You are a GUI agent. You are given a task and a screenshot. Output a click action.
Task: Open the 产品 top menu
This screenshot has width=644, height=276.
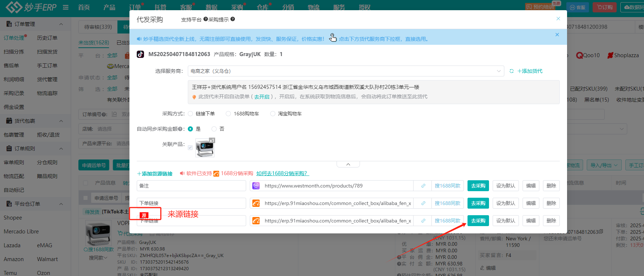coord(109,7)
